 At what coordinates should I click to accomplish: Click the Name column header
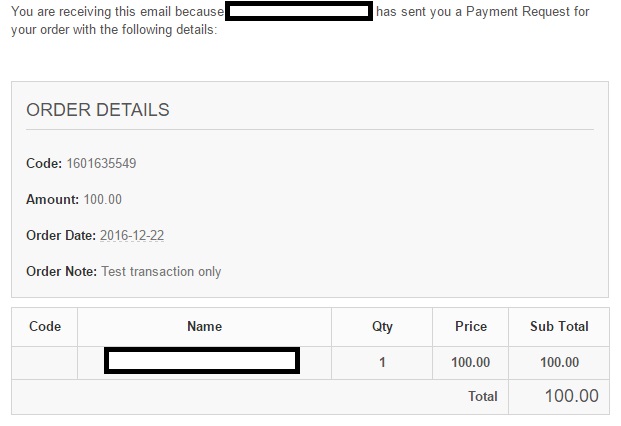coord(204,326)
